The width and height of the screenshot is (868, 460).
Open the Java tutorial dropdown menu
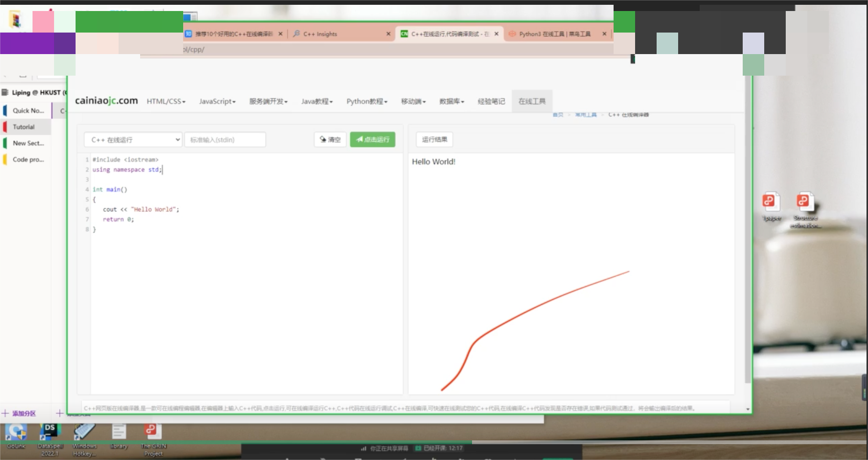(317, 101)
